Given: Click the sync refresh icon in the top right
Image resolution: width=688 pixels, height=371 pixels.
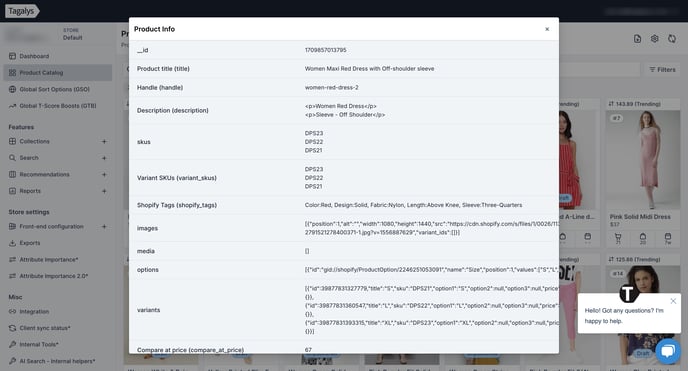Looking at the screenshot, I should (672, 39).
